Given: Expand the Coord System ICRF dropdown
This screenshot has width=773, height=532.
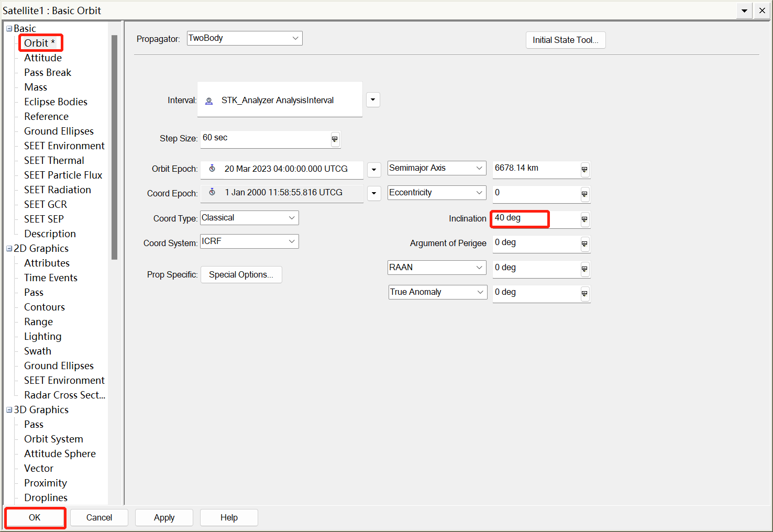Looking at the screenshot, I should pyautogui.click(x=249, y=241).
